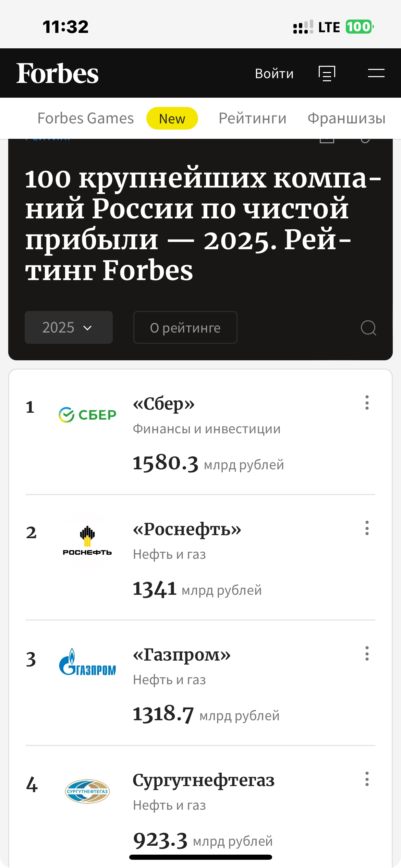
Task: Switch to the Рейтинги tab
Action: pyautogui.click(x=252, y=118)
